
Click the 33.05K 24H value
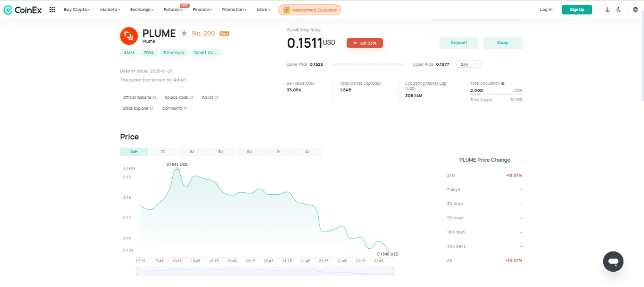coord(294,90)
